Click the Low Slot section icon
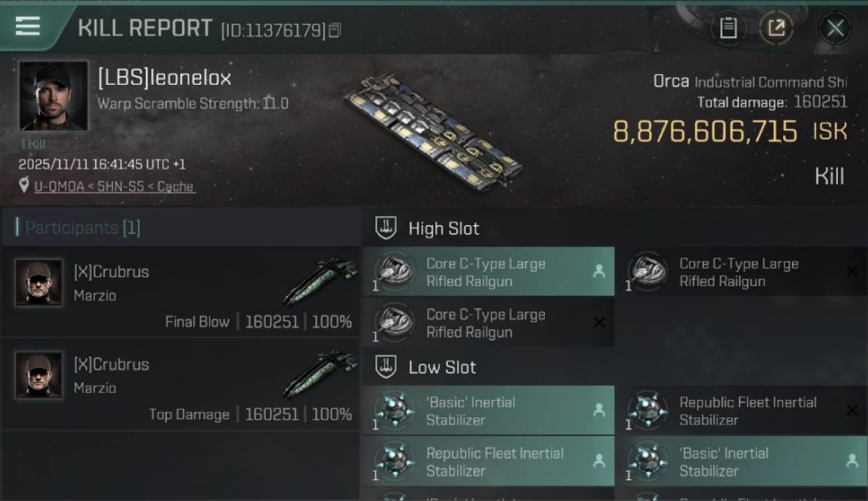This screenshot has height=501, width=868. (386, 367)
